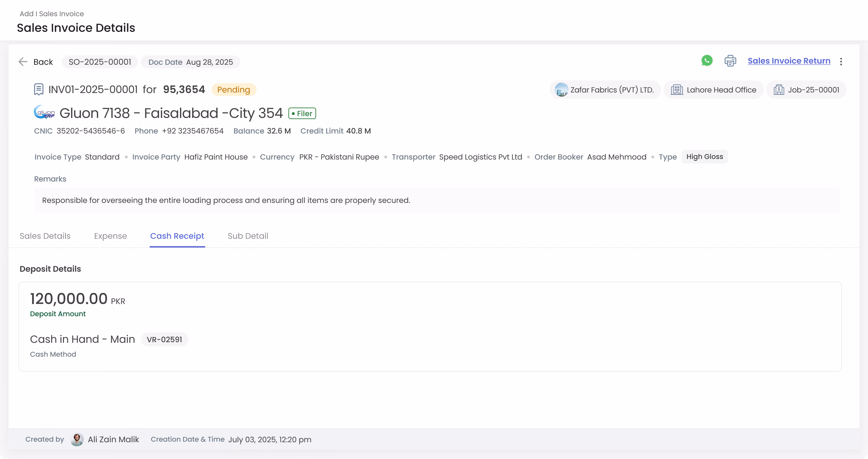Click the SO-2025-00001 order chip
Screen dimensions: 868x459
(x=100, y=62)
